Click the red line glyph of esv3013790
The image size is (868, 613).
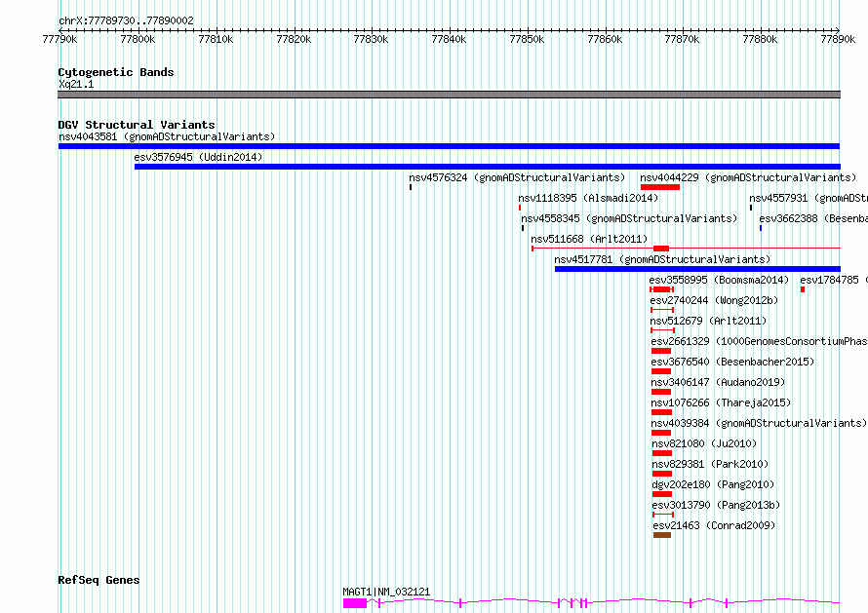coord(663,515)
